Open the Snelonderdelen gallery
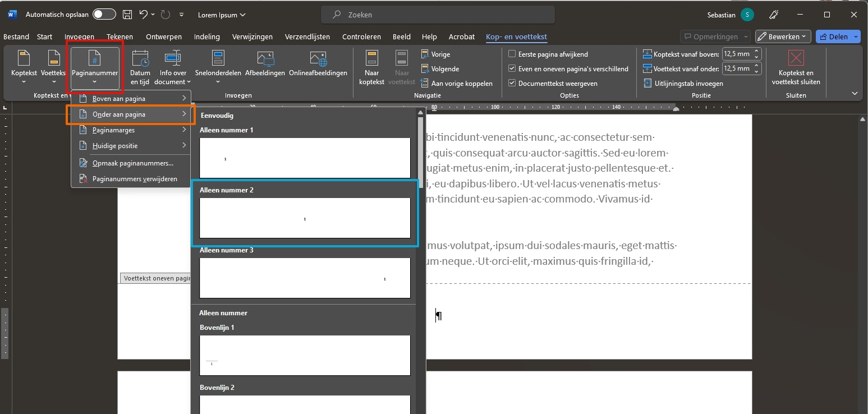This screenshot has width=868, height=414. pyautogui.click(x=218, y=68)
